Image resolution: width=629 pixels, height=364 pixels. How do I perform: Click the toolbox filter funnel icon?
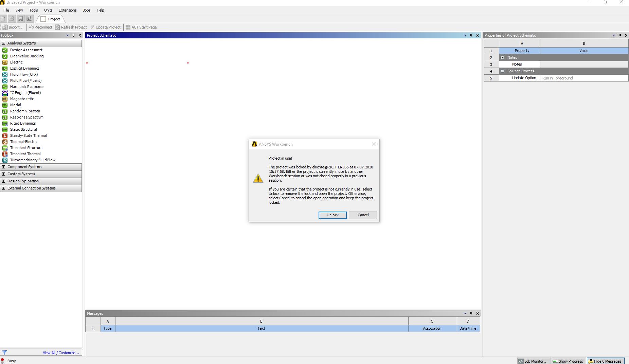click(x=4, y=352)
